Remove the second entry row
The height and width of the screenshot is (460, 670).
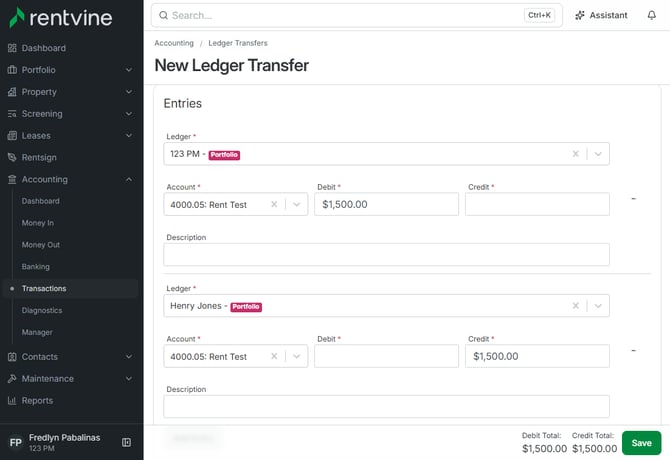point(634,351)
